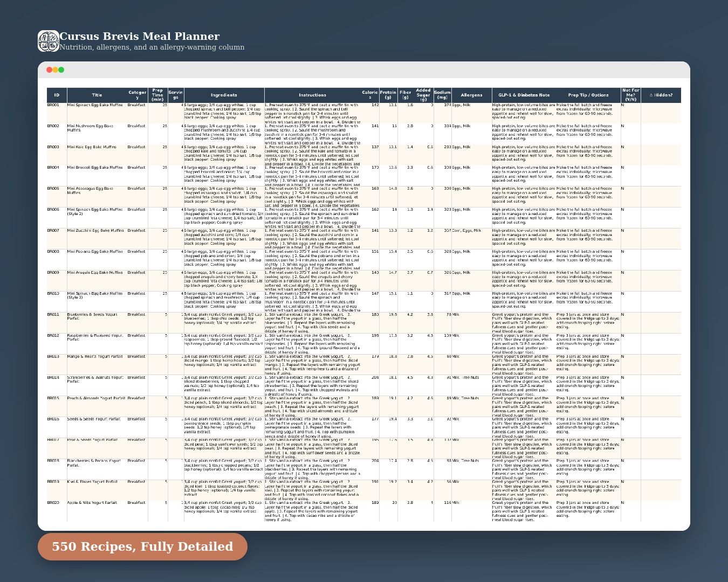Select the Fiber (g) column header

(x=406, y=95)
